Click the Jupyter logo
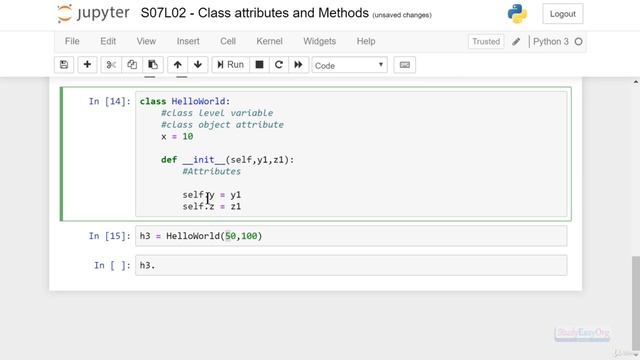Image resolution: width=640 pixels, height=360 pixels. pyautogui.click(x=93, y=13)
